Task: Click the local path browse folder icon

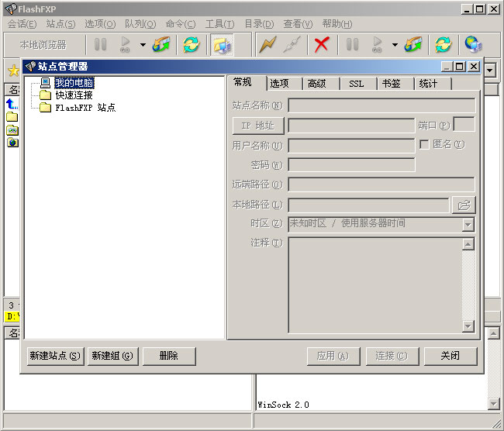Action: point(464,205)
